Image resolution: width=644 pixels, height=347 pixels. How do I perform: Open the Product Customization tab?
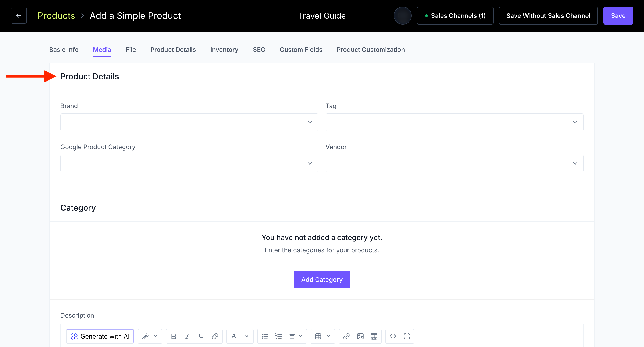(371, 50)
